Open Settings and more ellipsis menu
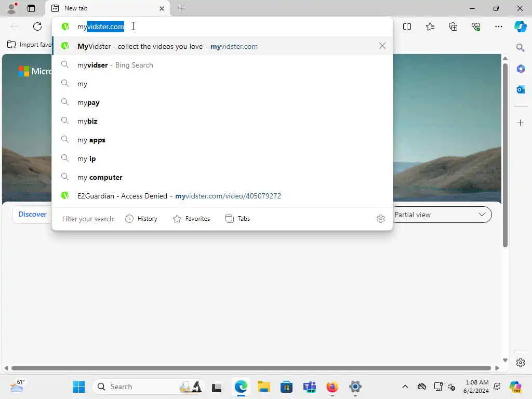 pos(498,26)
